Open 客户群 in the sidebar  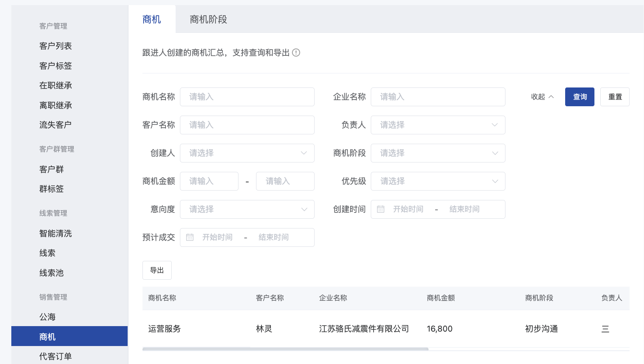point(52,170)
